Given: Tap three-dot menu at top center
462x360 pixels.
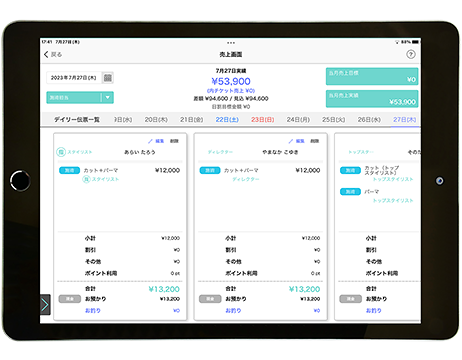Looking at the screenshot, I should (231, 43).
